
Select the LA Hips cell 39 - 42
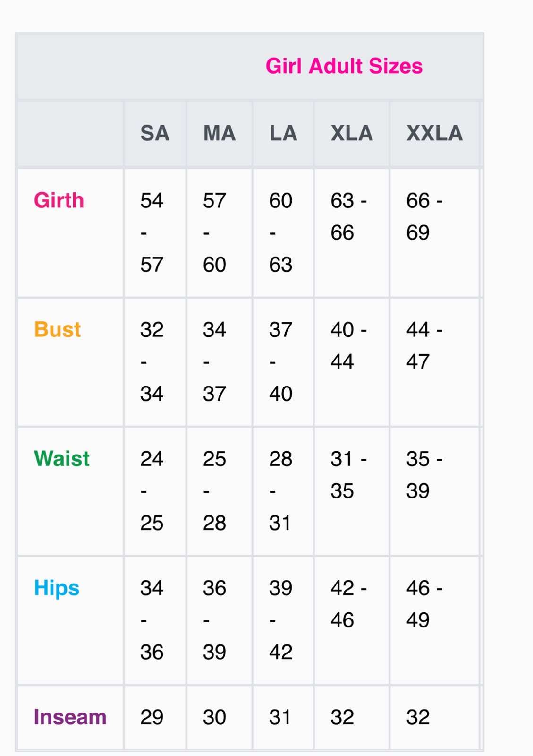point(281,620)
